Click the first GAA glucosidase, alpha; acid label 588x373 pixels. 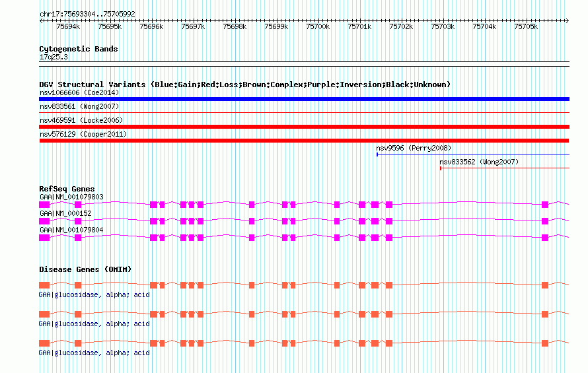(94, 294)
